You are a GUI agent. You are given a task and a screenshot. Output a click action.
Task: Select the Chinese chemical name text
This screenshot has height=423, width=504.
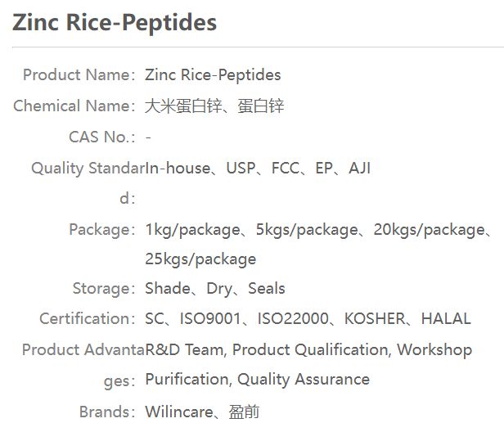click(214, 106)
